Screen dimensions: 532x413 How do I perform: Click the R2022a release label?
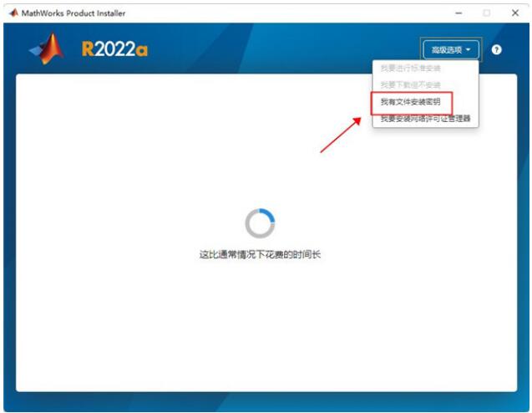click(x=114, y=49)
